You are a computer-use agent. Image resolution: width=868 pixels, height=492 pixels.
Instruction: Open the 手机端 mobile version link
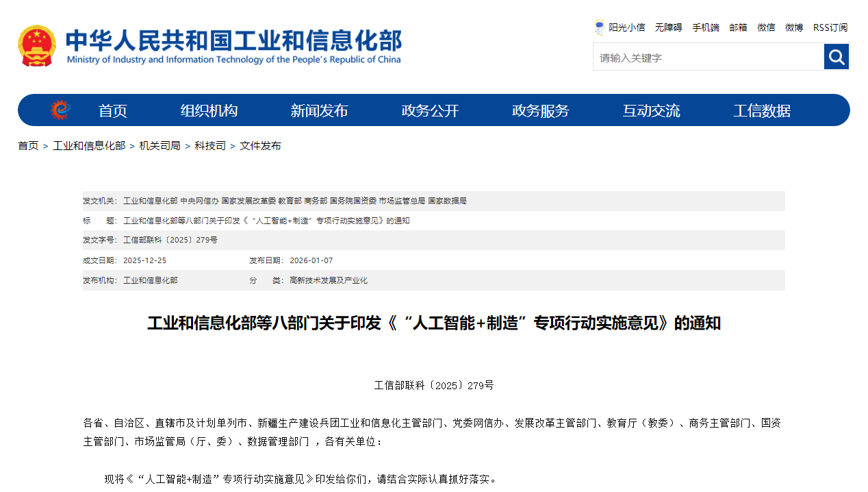[x=705, y=27]
